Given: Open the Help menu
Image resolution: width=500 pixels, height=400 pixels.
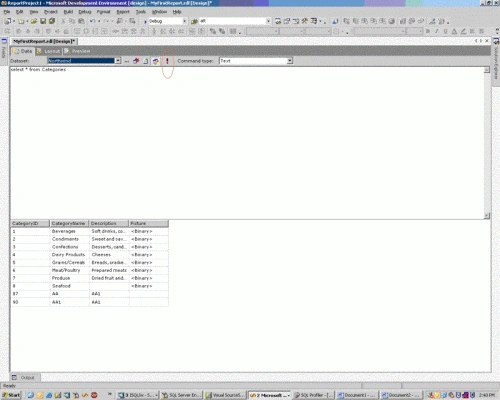Looking at the screenshot, I should click(x=177, y=12).
